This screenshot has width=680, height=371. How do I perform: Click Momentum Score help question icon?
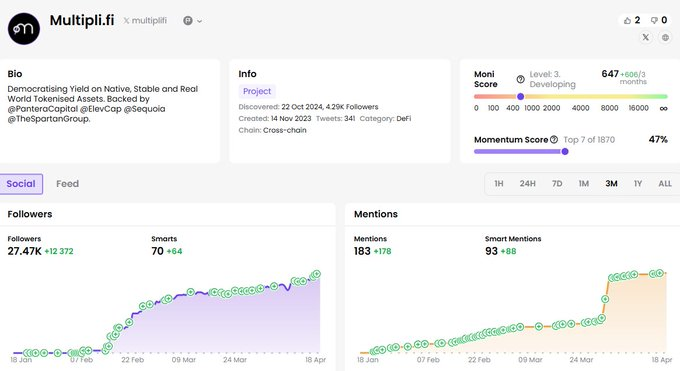554,139
